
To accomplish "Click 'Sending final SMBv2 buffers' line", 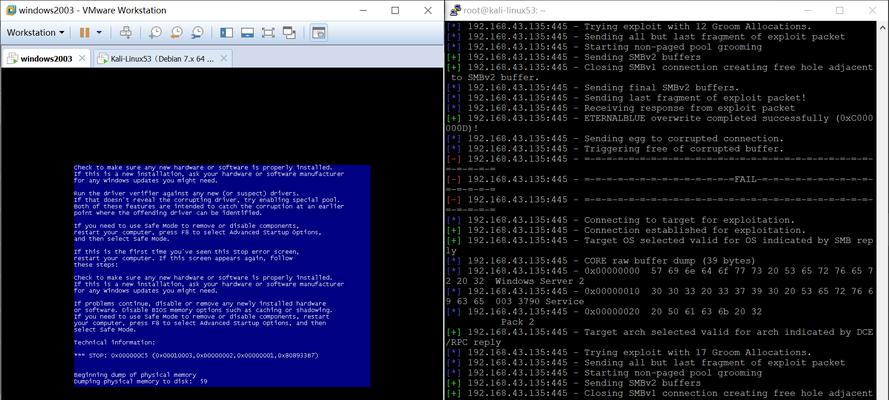I will pyautogui.click(x=593, y=88).
